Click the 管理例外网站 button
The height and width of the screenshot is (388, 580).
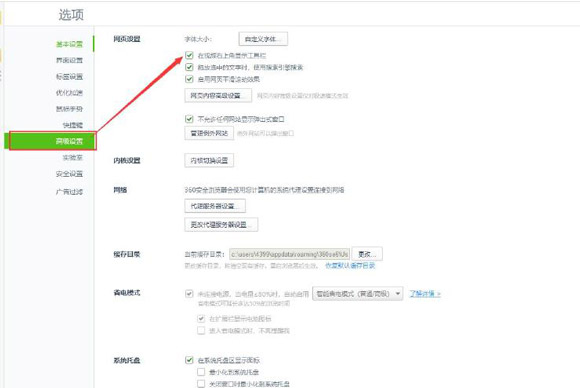point(209,133)
